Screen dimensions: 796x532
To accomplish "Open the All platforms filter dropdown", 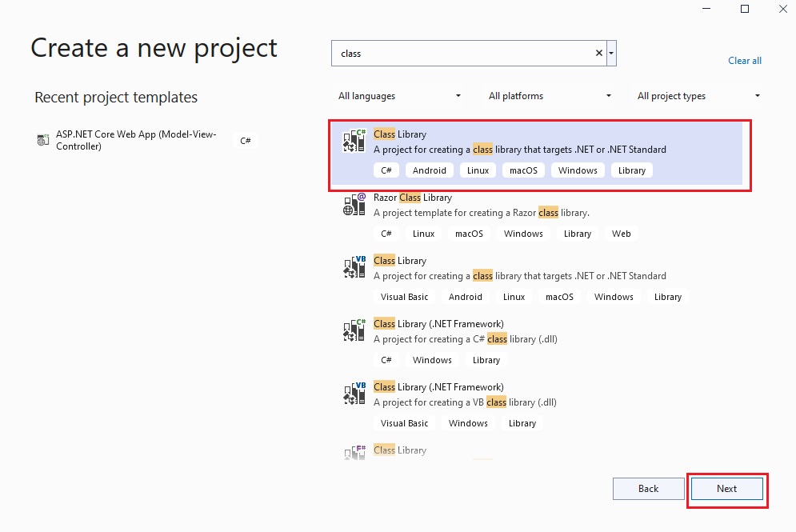I will click(x=550, y=96).
